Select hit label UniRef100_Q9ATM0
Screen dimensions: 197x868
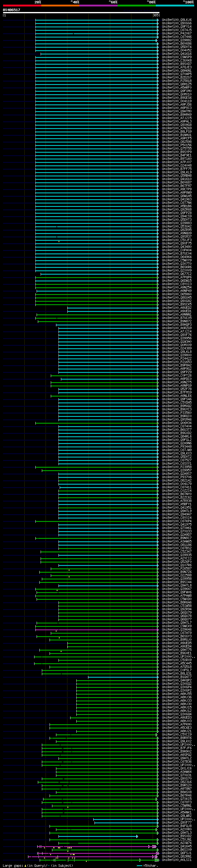pos(177,111)
